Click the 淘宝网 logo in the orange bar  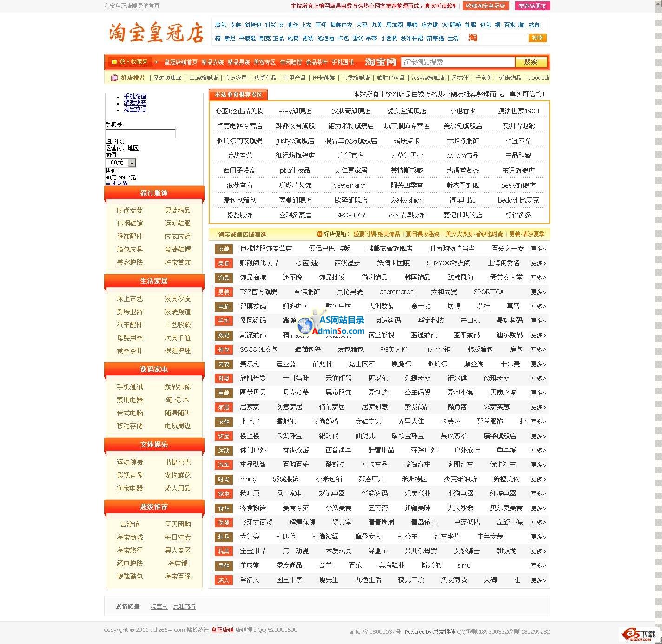(380, 62)
